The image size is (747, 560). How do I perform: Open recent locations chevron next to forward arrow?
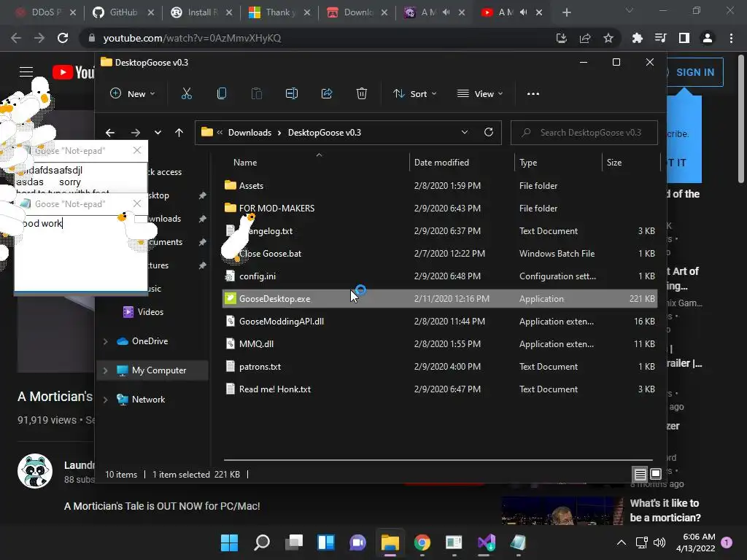coord(158,133)
